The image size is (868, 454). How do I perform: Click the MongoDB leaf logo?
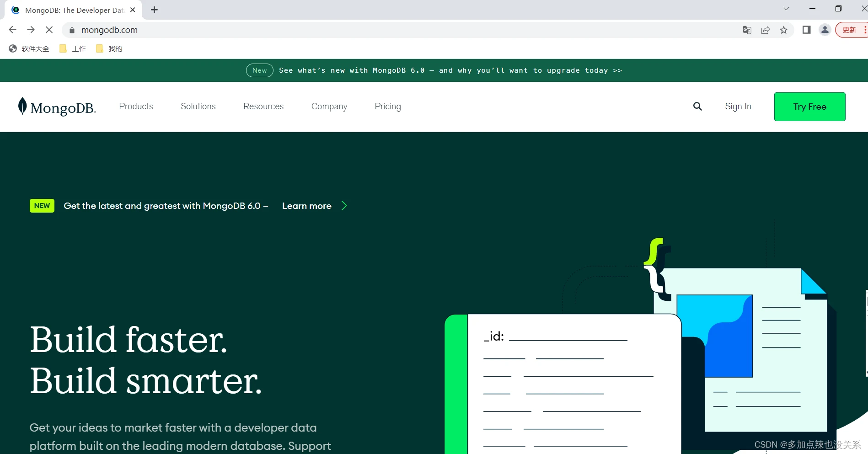click(x=22, y=106)
